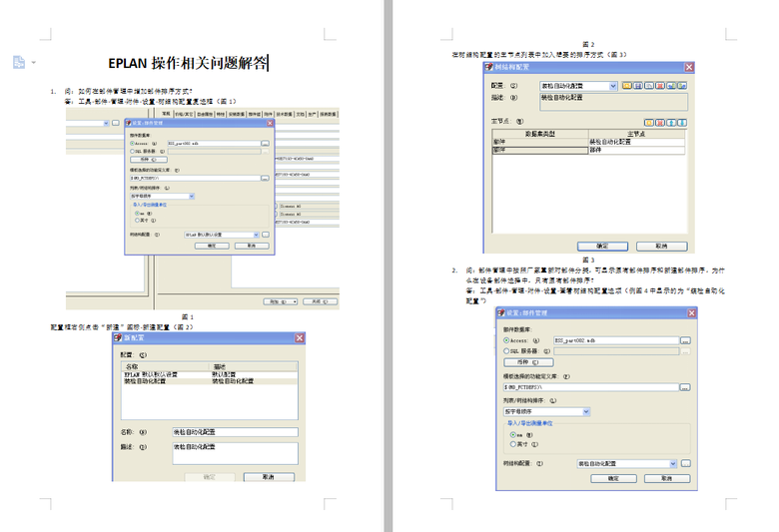Open the 按字母顺序 sorting dropdown on page 2
Image resolution: width=779 pixels, height=532 pixels.
[x=585, y=410]
